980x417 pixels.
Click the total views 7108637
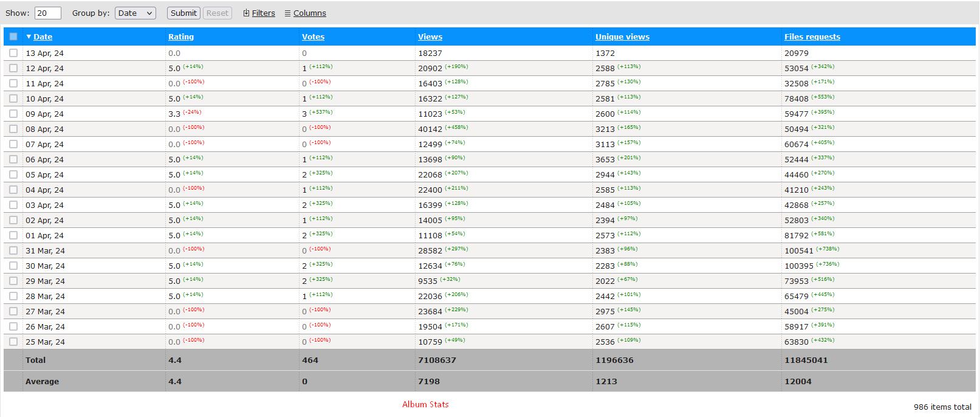[x=437, y=360]
